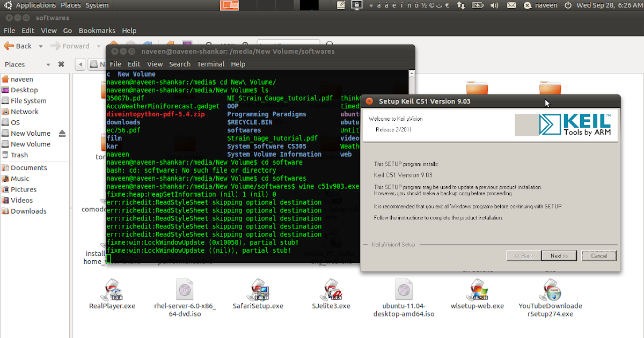Expand character palette dropdown arrow in panel
The width and height of the screenshot is (644, 338).
tap(370, 5)
